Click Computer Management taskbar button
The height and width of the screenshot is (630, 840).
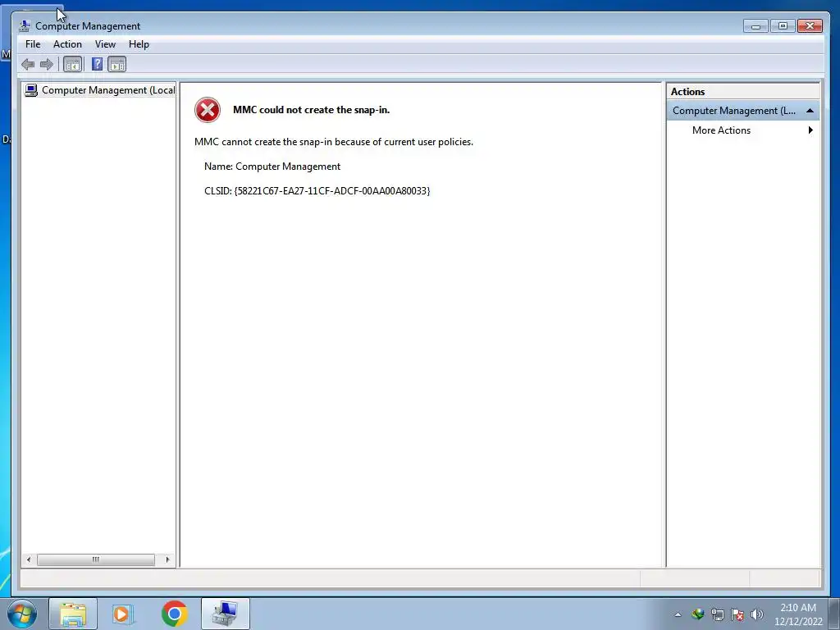click(x=225, y=614)
